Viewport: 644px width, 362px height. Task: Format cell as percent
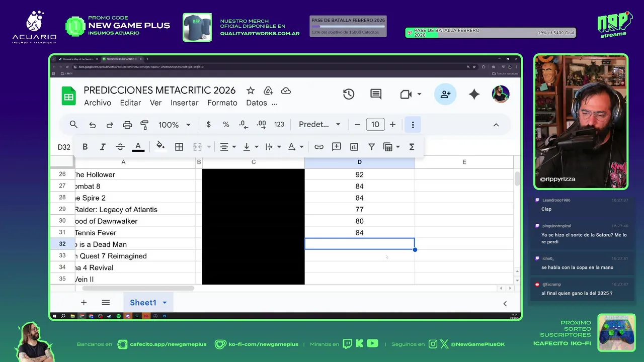[x=226, y=125]
